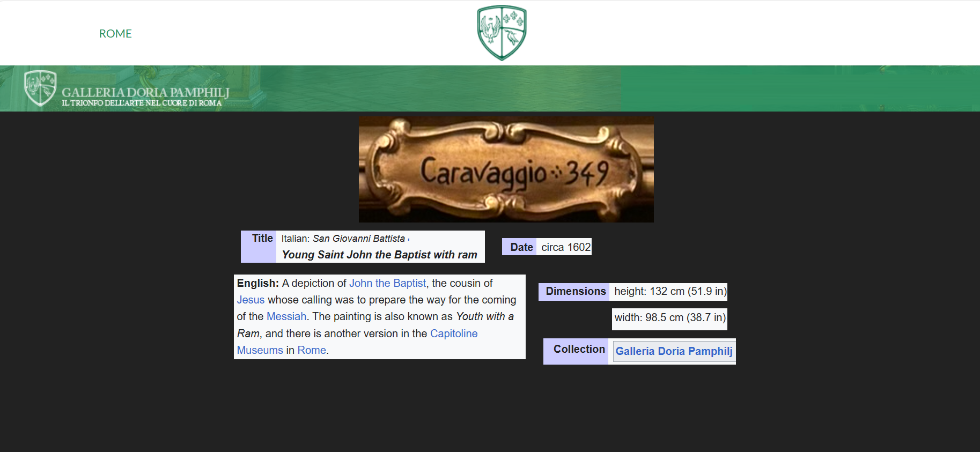Image resolution: width=980 pixels, height=452 pixels.
Task: Click the width 98.5 cm value
Action: tap(669, 317)
